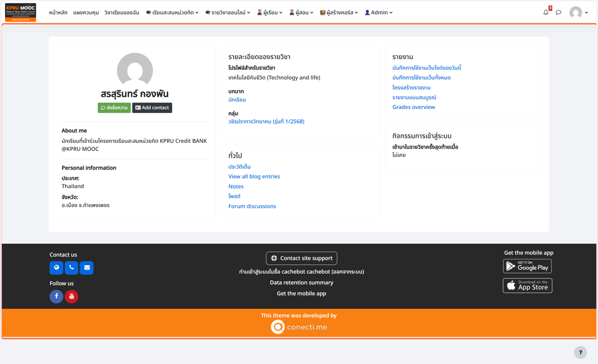Open the Grades overview link

click(x=414, y=107)
